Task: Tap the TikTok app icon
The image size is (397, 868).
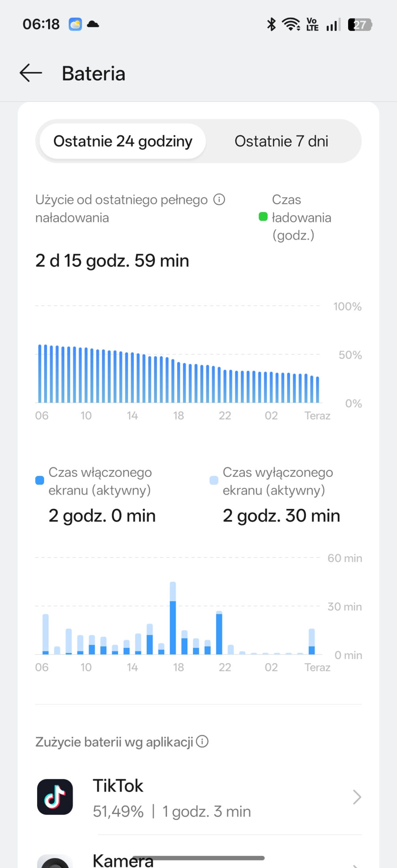Action: pos(55,797)
